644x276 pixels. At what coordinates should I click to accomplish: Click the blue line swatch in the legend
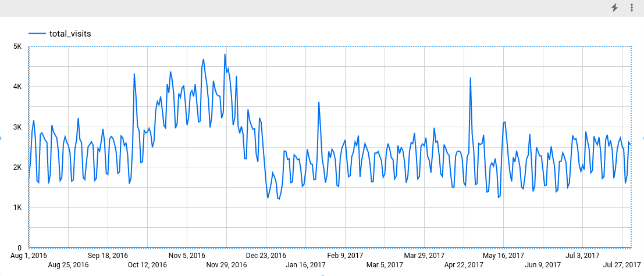pyautogui.click(x=37, y=34)
